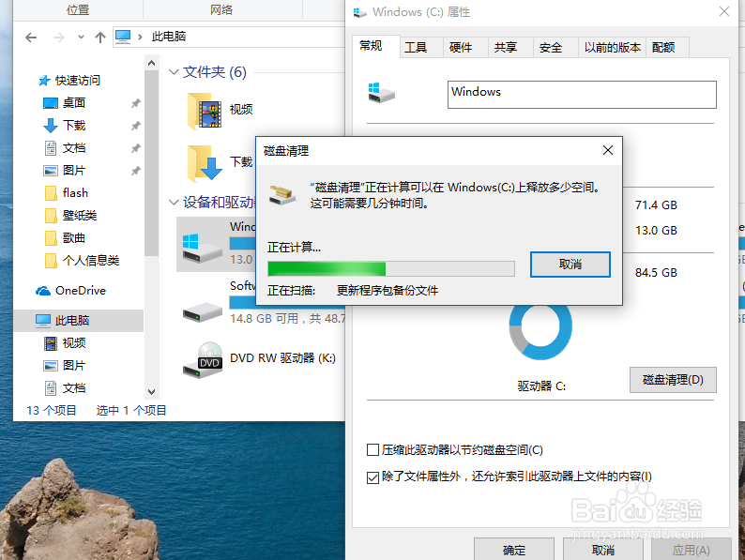Edit the Windows drive name field

click(x=582, y=95)
